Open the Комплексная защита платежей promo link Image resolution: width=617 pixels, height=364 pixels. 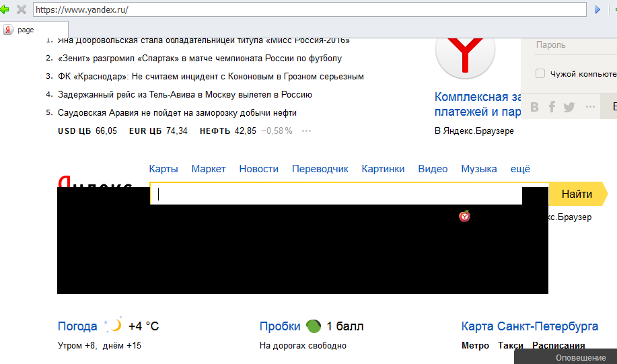[477, 104]
